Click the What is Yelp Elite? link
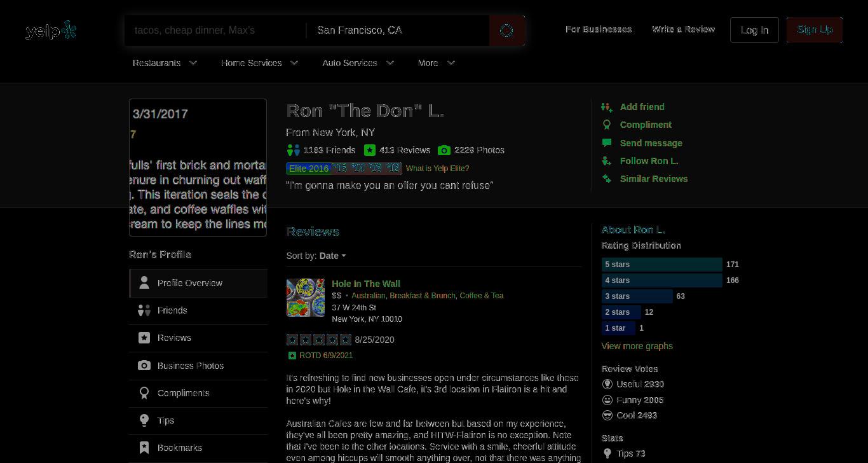868x463 pixels. click(437, 169)
